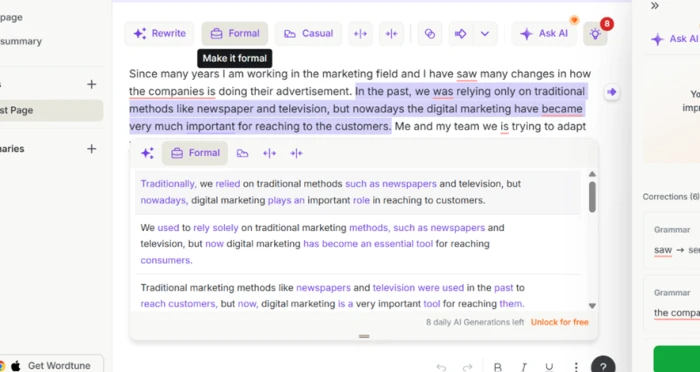Click the popup resize handle at bottom
This screenshot has height=372, width=700.
[x=364, y=336]
